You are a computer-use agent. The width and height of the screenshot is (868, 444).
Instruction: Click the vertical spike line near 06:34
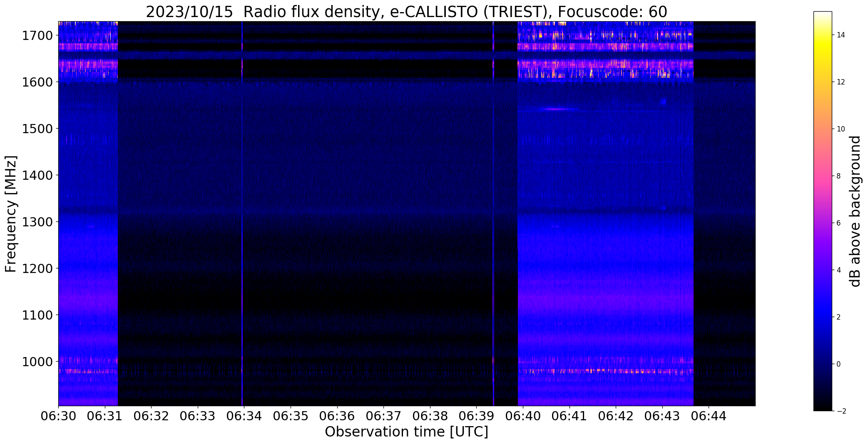[x=242, y=213]
